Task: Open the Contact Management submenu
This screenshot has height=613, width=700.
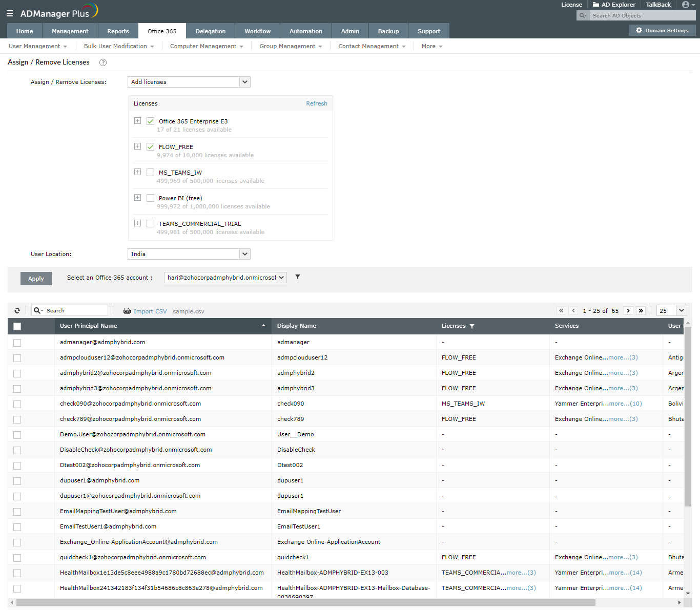Action: (372, 46)
